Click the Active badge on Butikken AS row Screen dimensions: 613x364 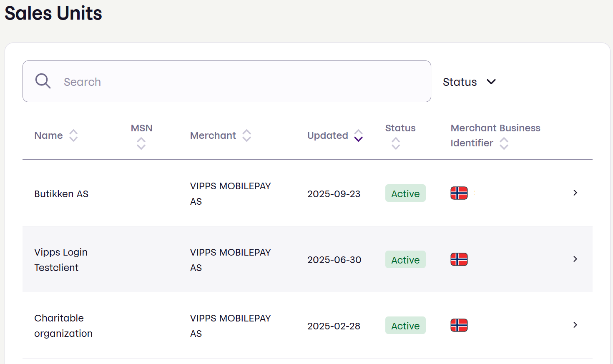(405, 193)
